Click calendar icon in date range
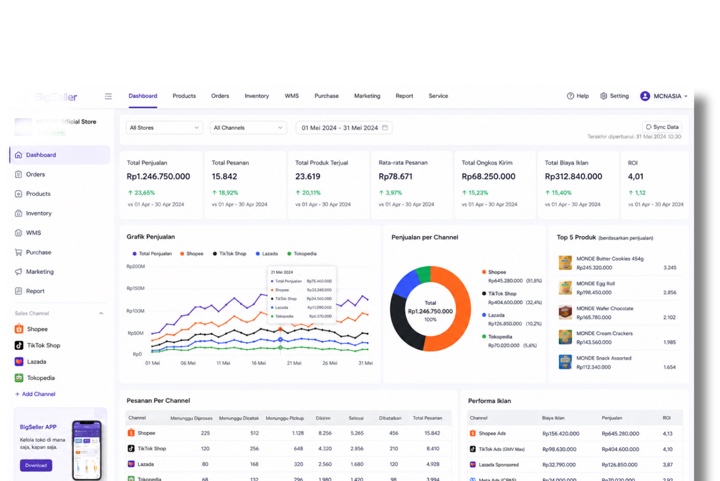 385,128
